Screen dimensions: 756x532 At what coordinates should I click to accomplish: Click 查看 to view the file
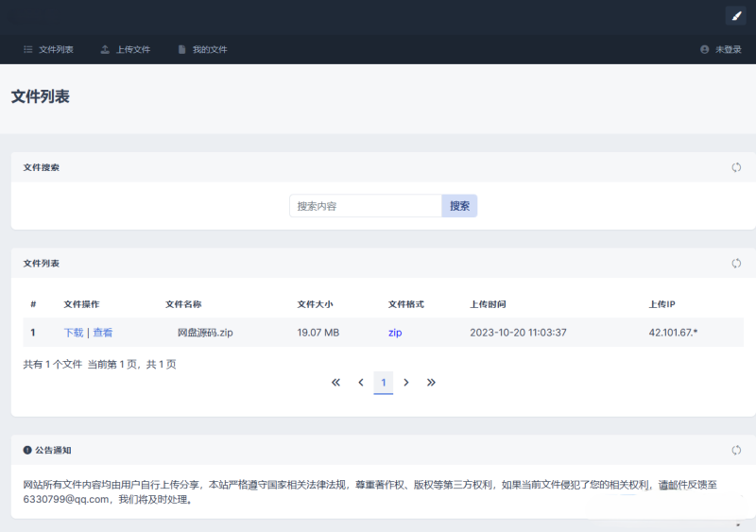103,333
